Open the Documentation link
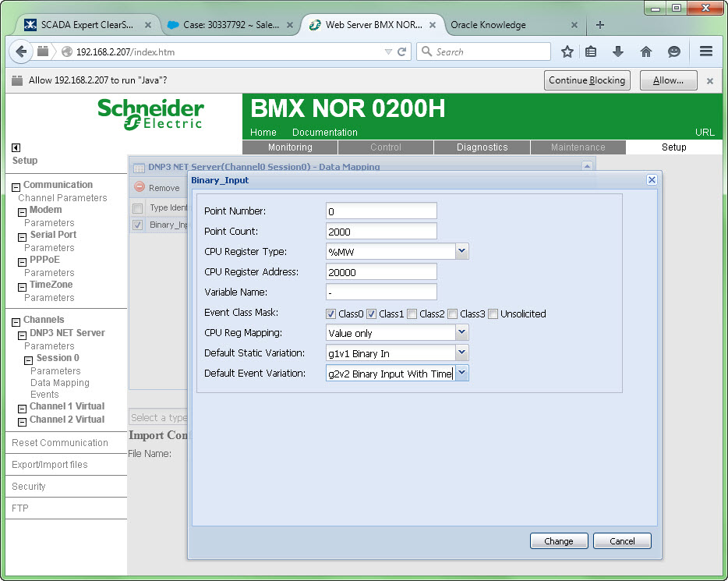The image size is (728, 581). pos(325,133)
